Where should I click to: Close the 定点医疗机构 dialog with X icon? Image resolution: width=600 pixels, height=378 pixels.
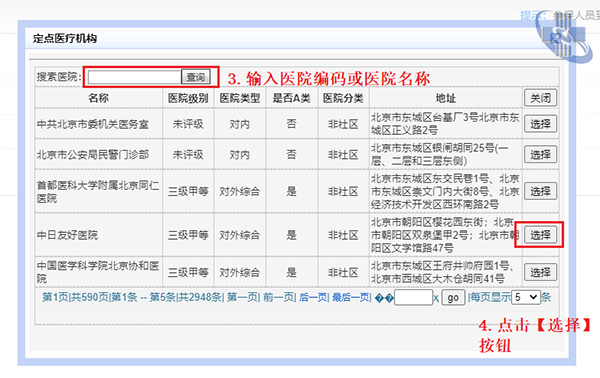click(x=555, y=37)
